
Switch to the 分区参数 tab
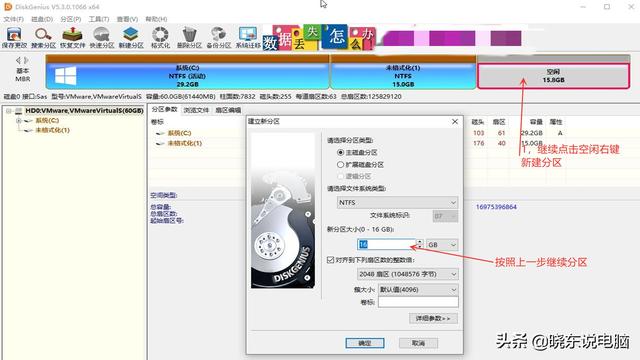tap(164, 109)
